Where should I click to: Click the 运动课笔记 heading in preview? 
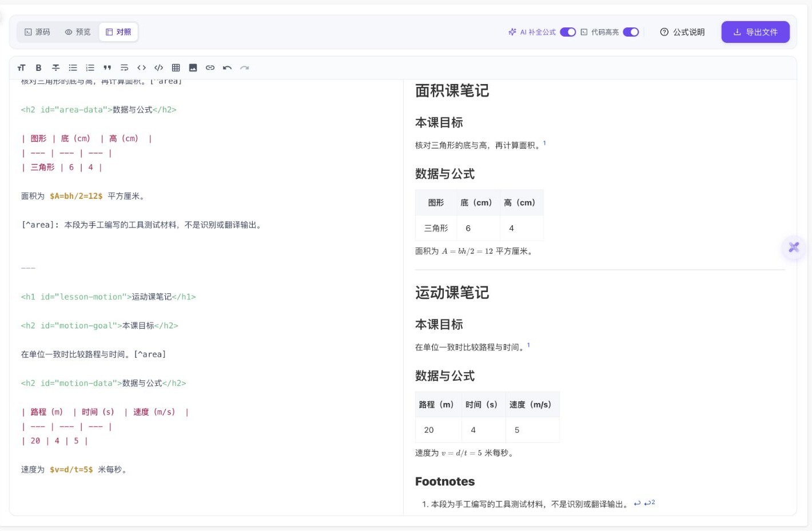click(452, 293)
